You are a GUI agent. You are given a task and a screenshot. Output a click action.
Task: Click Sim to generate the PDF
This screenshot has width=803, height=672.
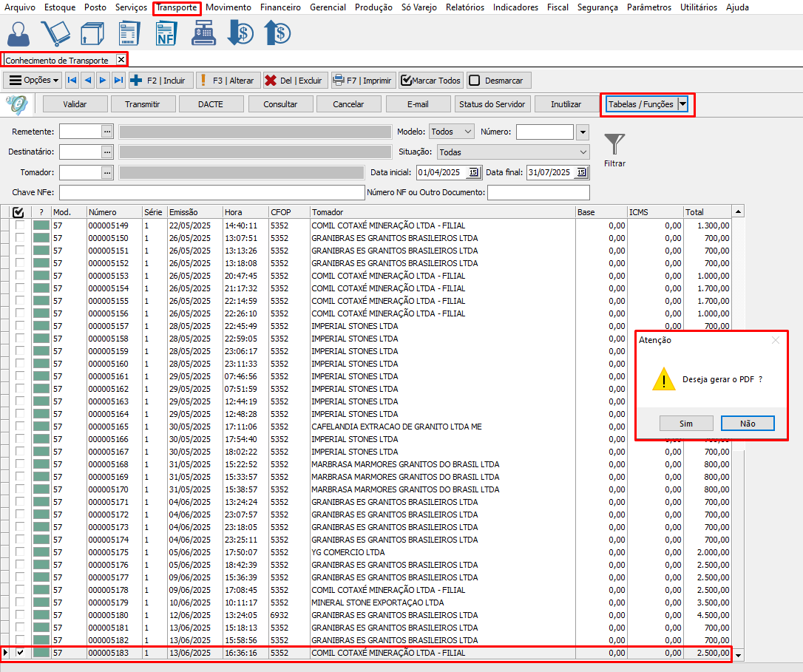click(x=686, y=424)
